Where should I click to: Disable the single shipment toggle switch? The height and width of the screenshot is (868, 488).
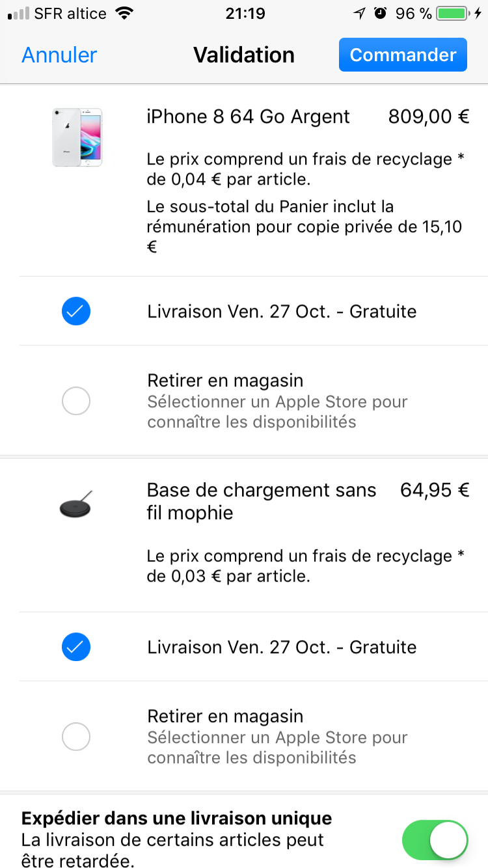[x=435, y=840]
